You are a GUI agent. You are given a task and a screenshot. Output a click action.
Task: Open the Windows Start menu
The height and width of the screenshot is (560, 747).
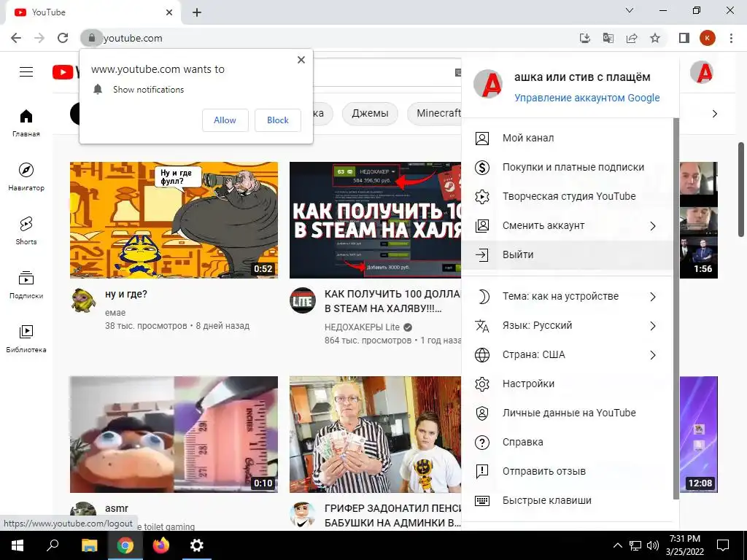[x=18, y=545]
